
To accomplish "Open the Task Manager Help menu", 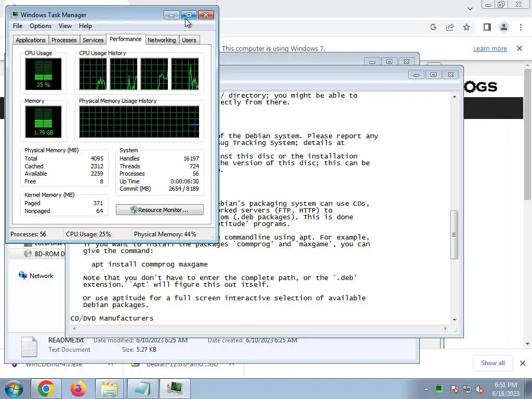I will 85,26.
